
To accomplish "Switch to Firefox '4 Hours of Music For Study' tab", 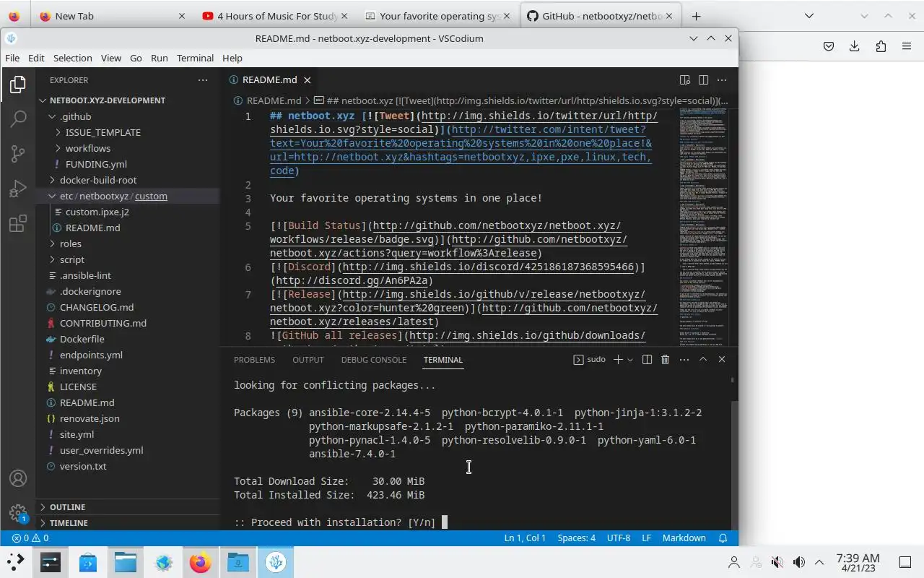I will (276, 16).
